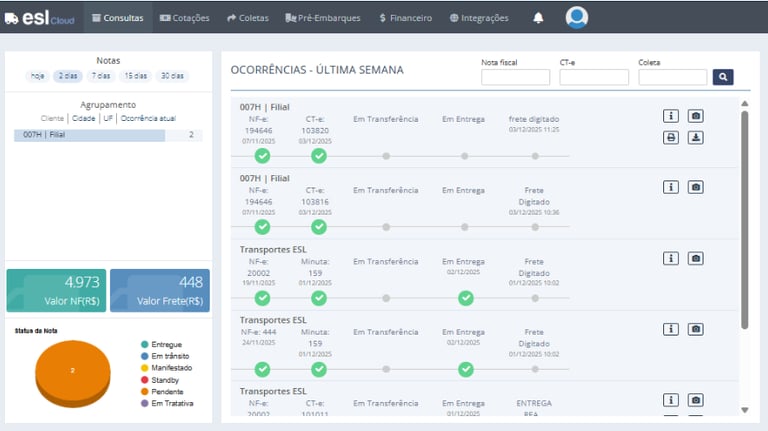Open user profile avatar

coord(576,18)
